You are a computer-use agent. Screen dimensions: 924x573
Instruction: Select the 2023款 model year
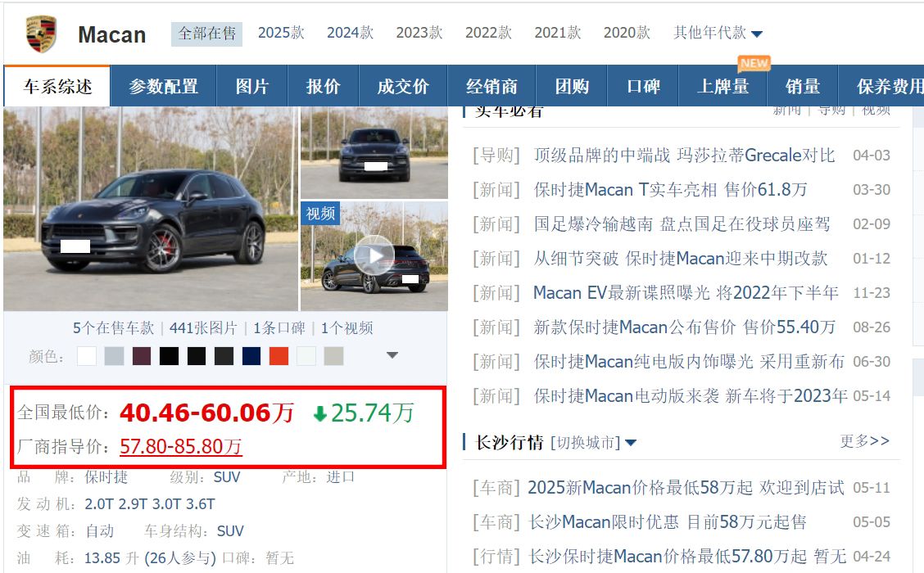pyautogui.click(x=419, y=33)
